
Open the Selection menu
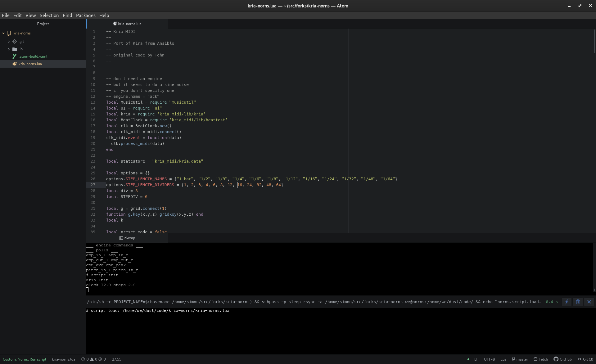pyautogui.click(x=49, y=15)
